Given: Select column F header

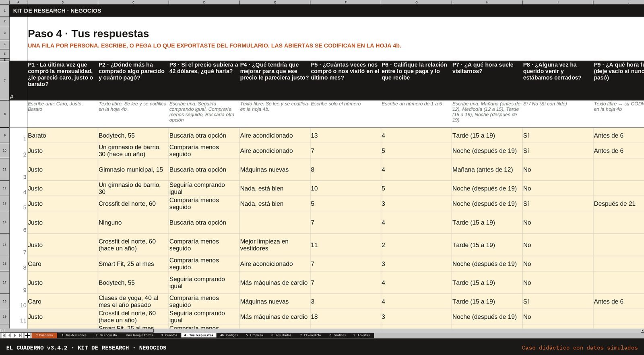Looking at the screenshot, I should [346, 2].
